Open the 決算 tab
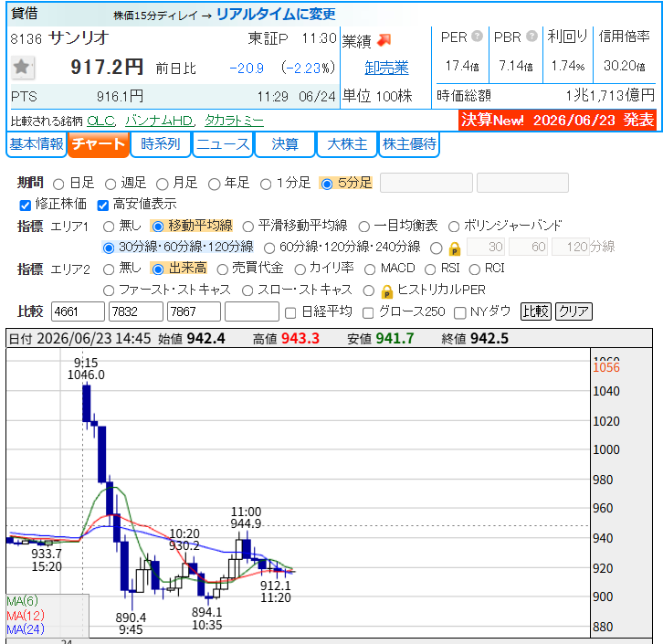Image resolution: width=663 pixels, height=644 pixels. coord(285,144)
